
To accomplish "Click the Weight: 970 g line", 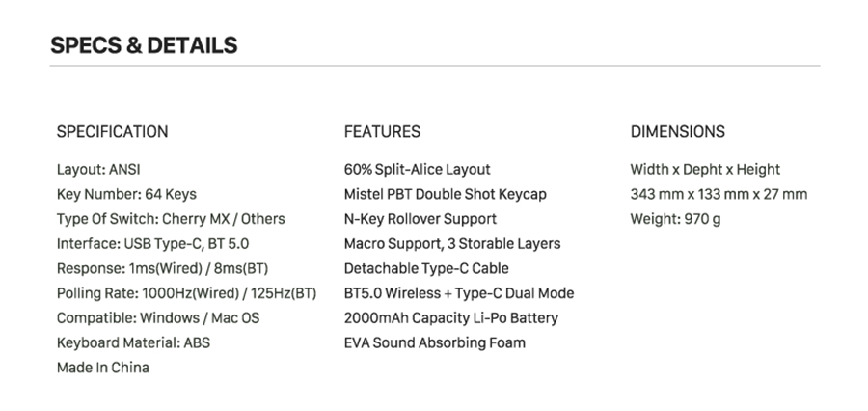I will pos(675,219).
